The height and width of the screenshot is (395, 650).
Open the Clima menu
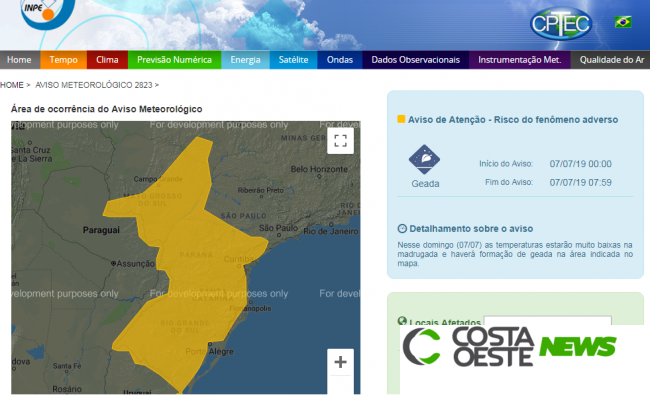point(107,60)
